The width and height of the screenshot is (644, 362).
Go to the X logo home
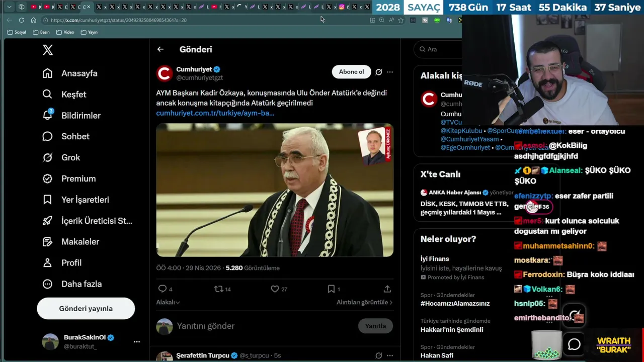coord(48,50)
